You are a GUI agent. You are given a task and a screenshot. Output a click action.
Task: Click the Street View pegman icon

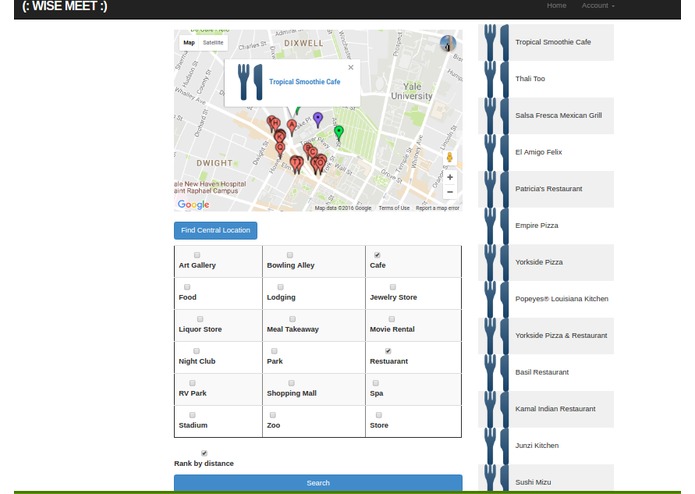(x=449, y=157)
